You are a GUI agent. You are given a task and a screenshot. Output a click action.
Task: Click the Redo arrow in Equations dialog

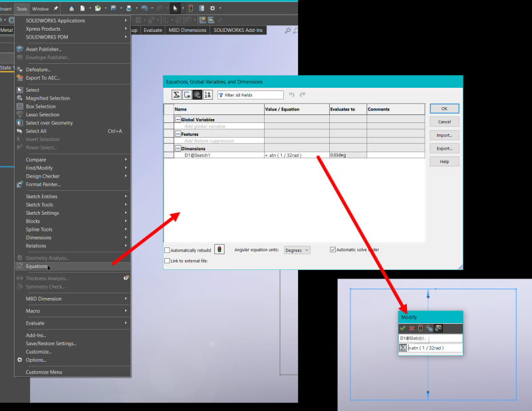tap(303, 94)
